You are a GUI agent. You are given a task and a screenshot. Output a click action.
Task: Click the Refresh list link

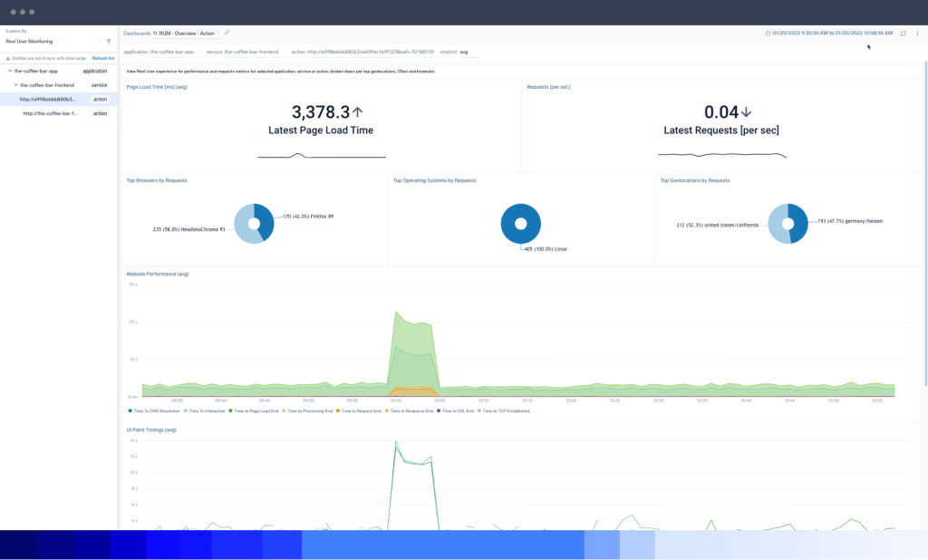[x=103, y=58]
